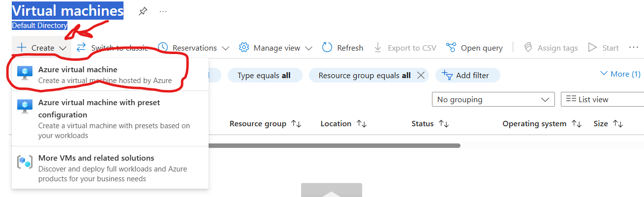Open More VMs and related solutions
644x197 pixels.
[x=110, y=168]
